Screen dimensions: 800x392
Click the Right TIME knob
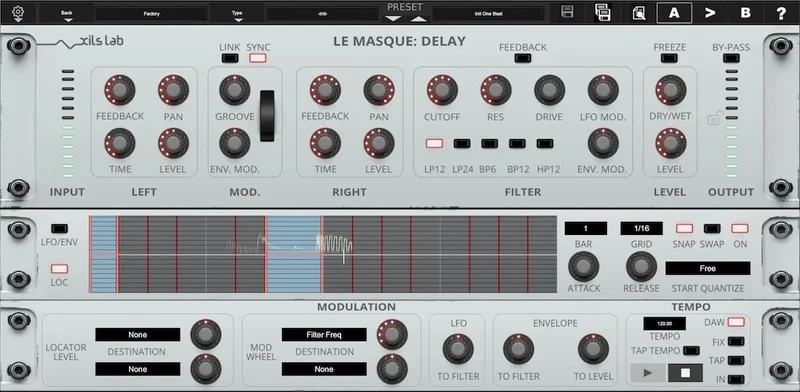(325, 143)
